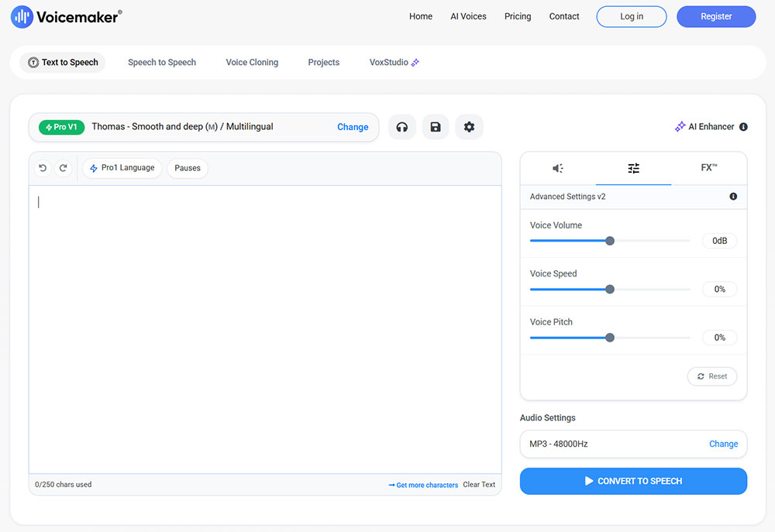
Task: Turn on AI Enhancer
Action: 705,127
